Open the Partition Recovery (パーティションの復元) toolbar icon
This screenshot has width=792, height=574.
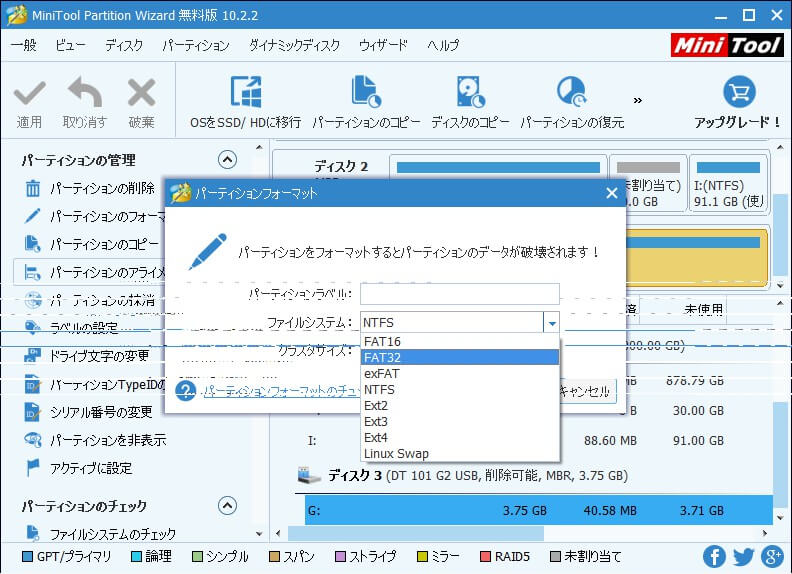[572, 92]
